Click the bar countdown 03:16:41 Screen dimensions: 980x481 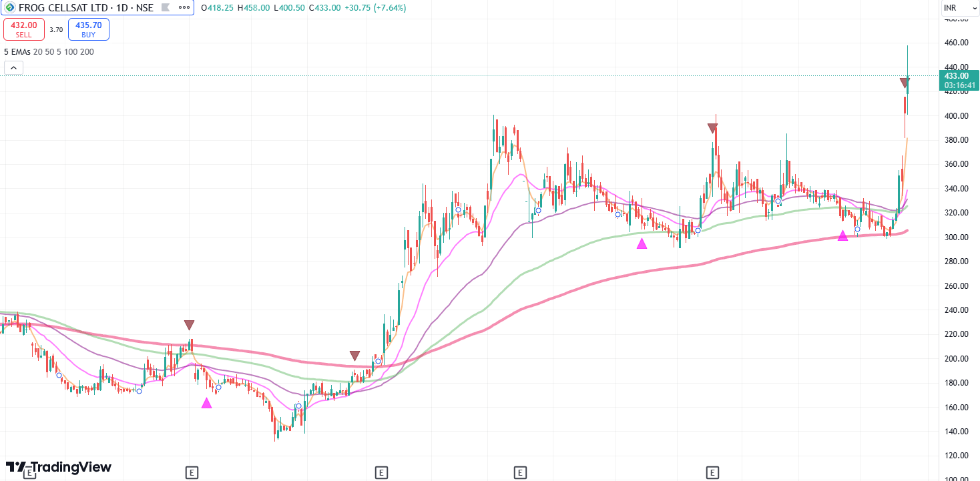click(960, 85)
